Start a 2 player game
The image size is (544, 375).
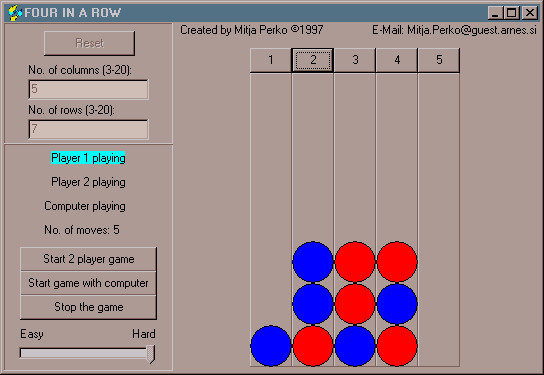click(88, 259)
